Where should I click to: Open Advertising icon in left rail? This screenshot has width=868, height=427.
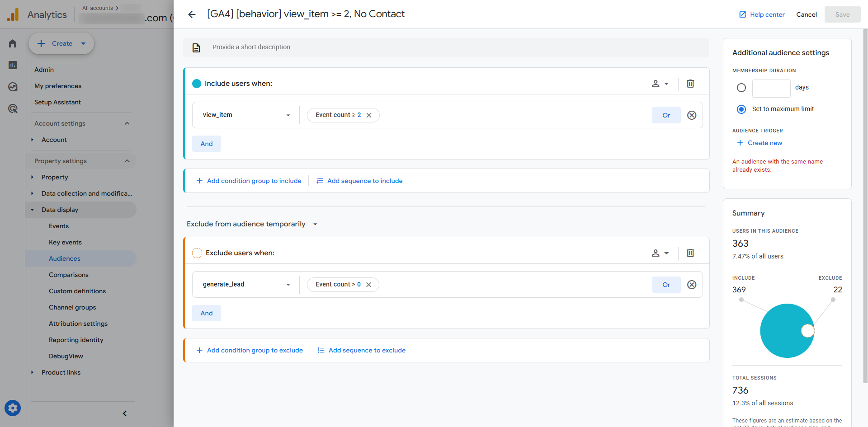(13, 108)
